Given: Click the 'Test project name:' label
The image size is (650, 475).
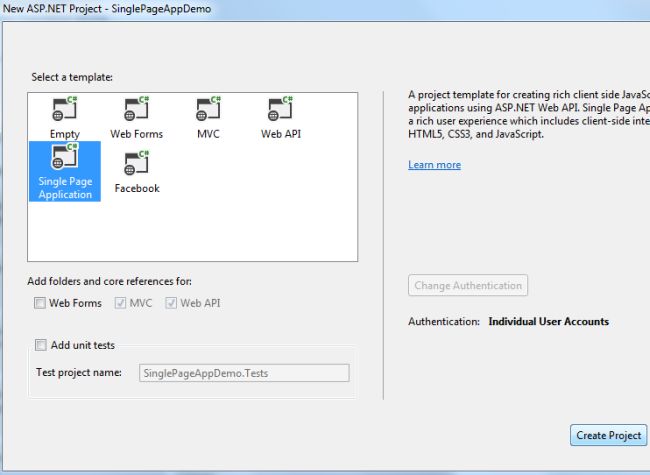Looking at the screenshot, I should [x=79, y=372].
